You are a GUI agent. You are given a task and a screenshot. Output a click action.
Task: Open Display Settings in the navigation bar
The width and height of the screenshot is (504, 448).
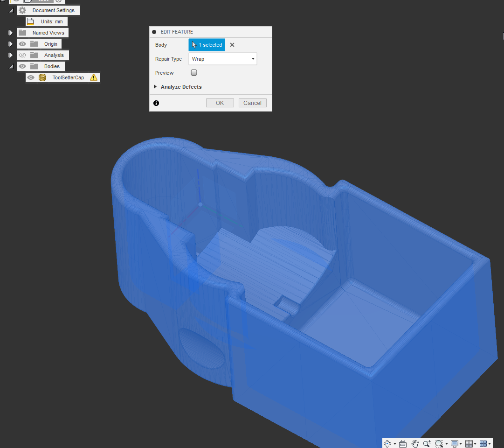click(454, 443)
